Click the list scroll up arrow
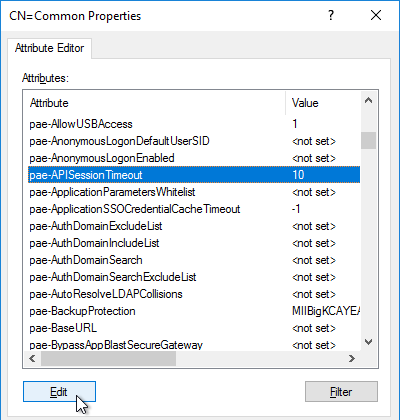This screenshot has height=420, width=400. point(368,101)
